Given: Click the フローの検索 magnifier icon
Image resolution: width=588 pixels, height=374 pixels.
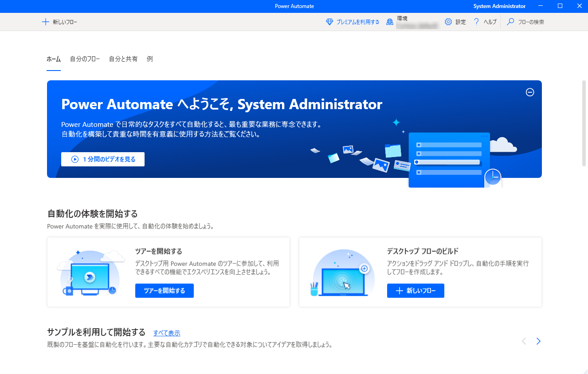Looking at the screenshot, I should point(510,22).
